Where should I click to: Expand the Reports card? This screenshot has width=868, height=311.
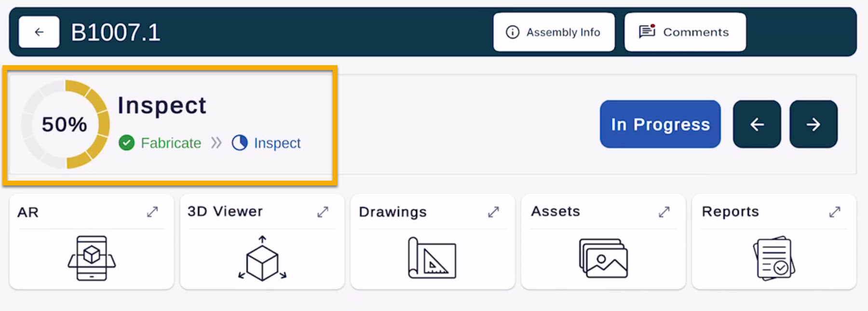835,212
